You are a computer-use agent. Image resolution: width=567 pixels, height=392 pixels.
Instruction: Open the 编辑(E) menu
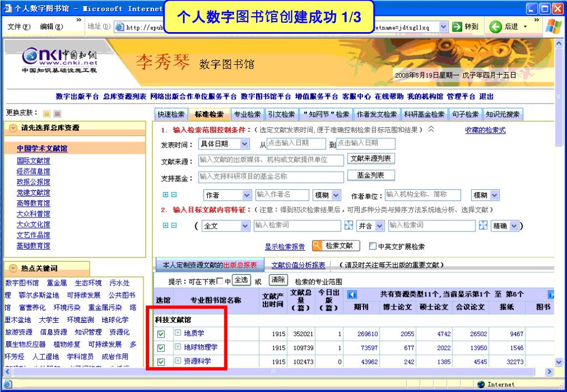[52, 27]
